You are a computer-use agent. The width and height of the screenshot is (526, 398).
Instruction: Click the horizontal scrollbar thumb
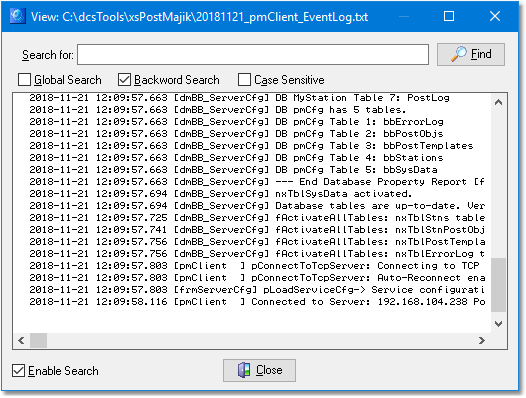(39, 341)
